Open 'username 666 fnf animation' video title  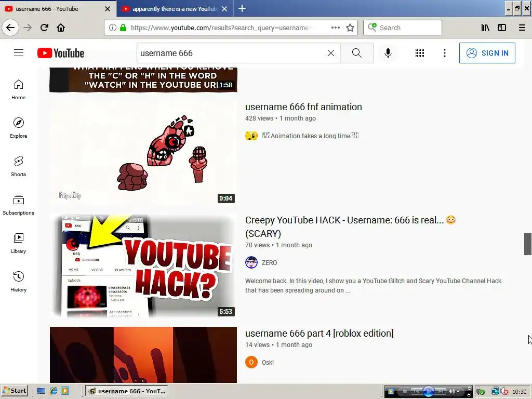point(303,107)
